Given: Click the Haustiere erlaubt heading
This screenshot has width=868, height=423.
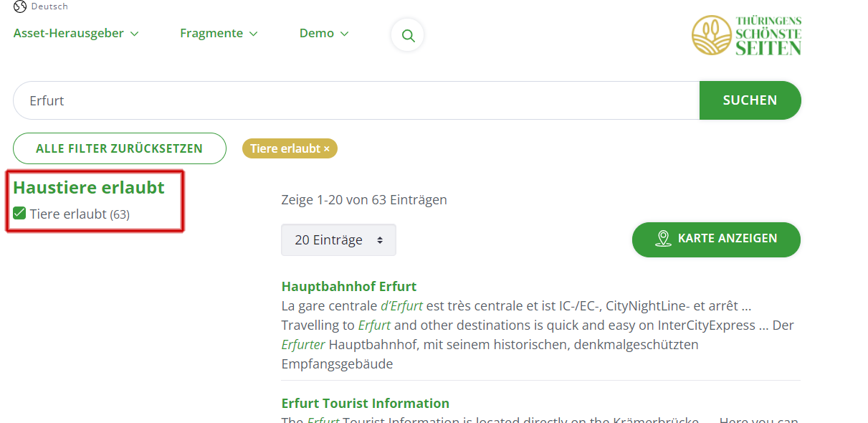Looking at the screenshot, I should point(89,187).
